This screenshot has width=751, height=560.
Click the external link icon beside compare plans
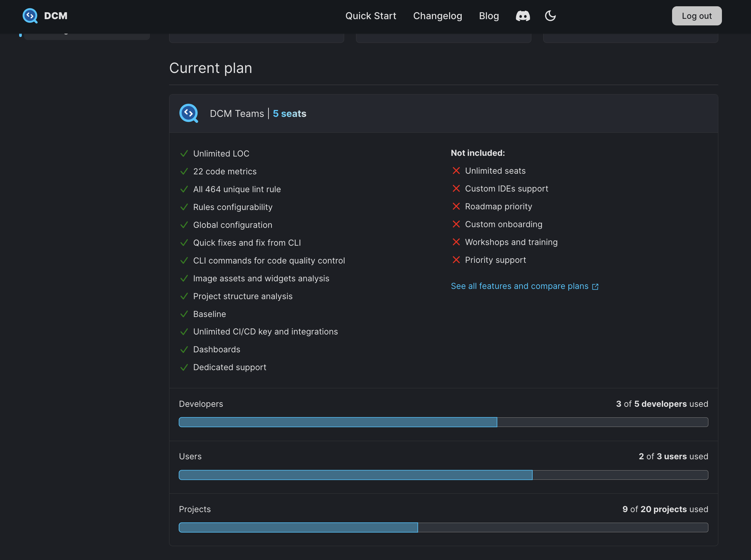click(595, 287)
